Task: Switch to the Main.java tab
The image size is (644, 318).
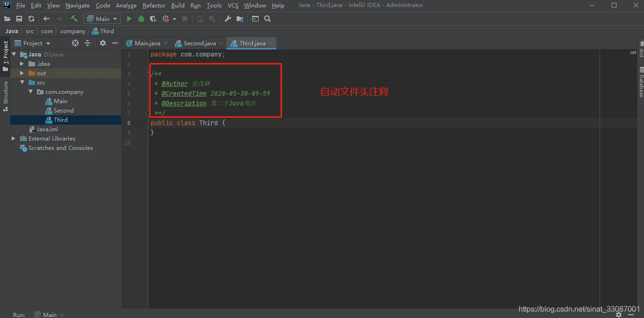Action: tap(147, 43)
